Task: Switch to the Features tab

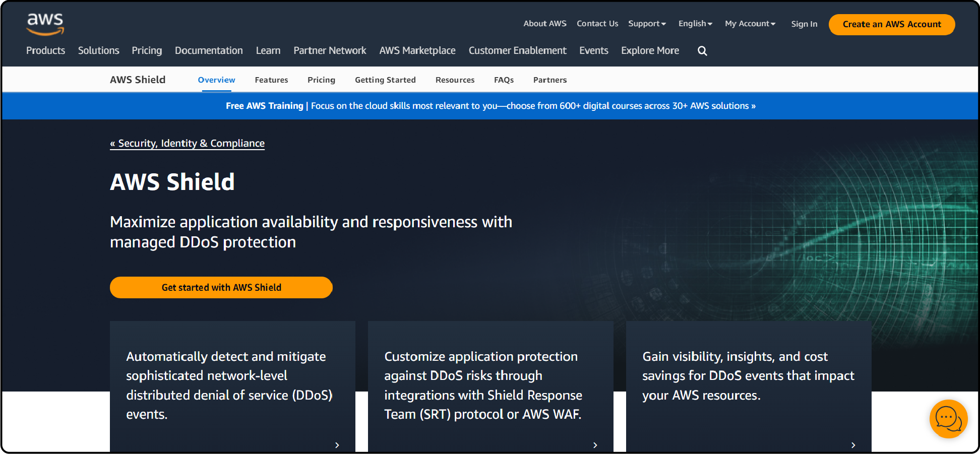Action: point(271,80)
